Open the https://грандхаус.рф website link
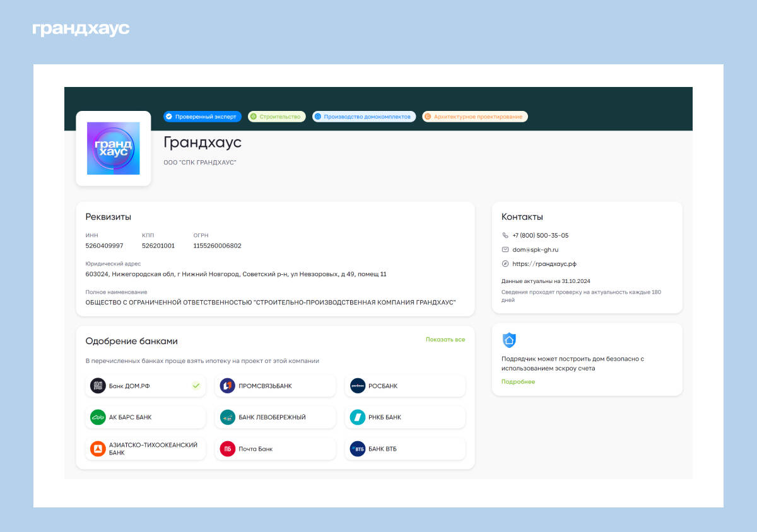 (544, 264)
